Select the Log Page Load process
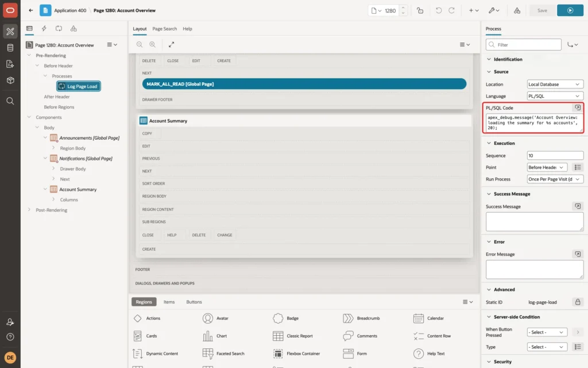The width and height of the screenshot is (588, 368). 79,86
